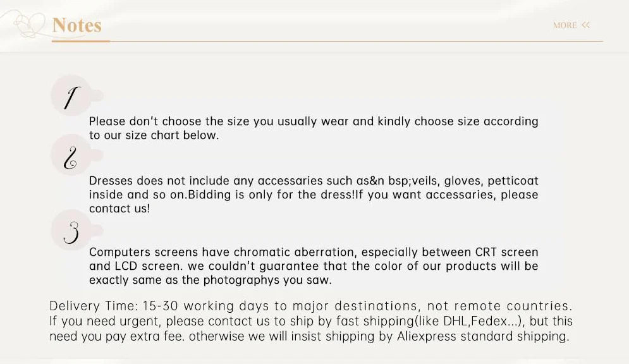
Task: Click the 'exactly same as the photographys' line
Action: pos(211,280)
